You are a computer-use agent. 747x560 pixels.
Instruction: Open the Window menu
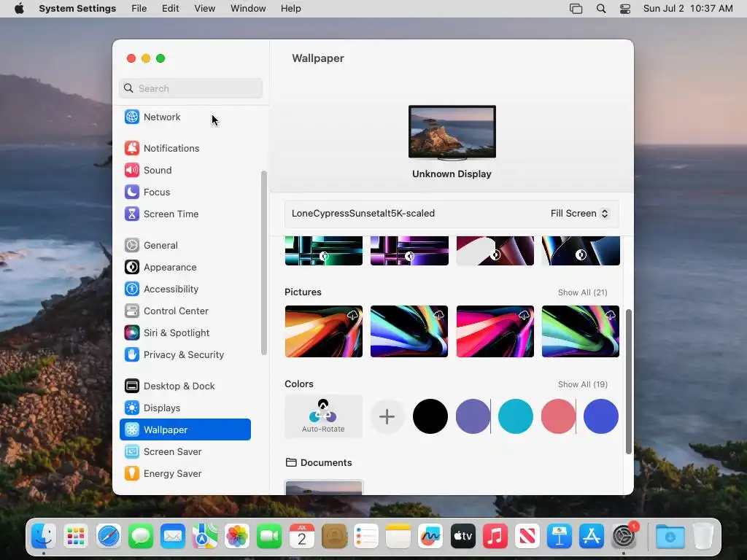[x=248, y=9]
